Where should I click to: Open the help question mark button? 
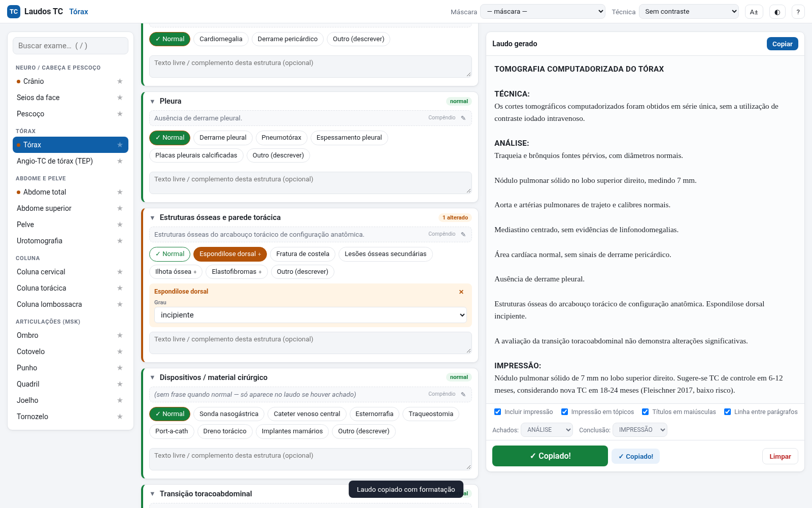point(798,12)
